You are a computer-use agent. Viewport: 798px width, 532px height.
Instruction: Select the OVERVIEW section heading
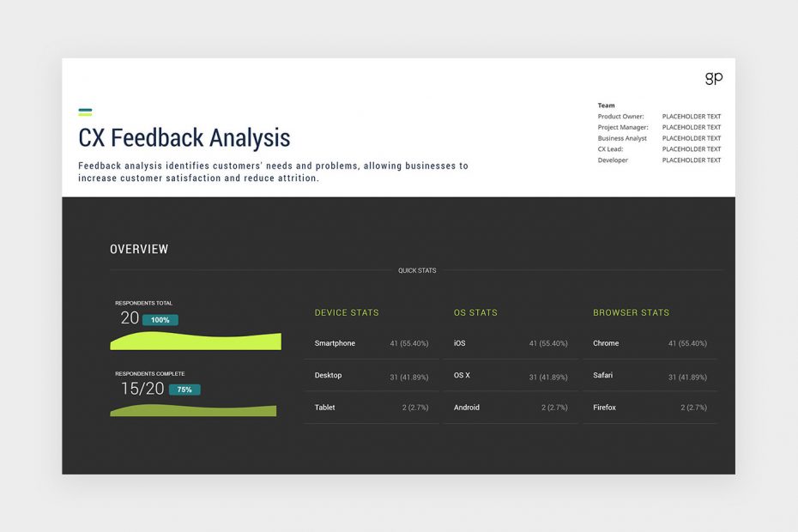(x=139, y=249)
